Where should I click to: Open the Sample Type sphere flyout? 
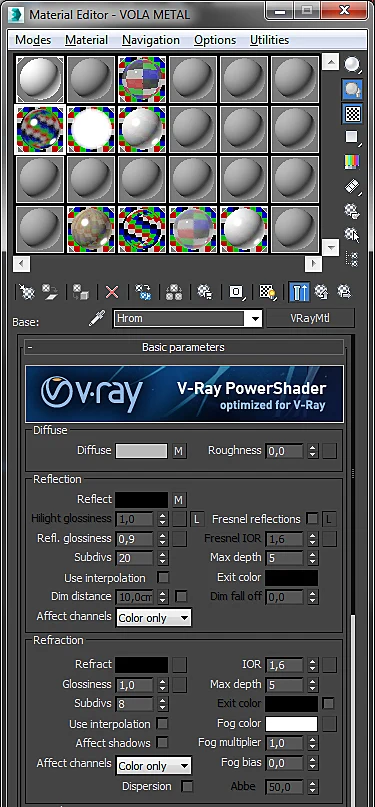point(352,65)
